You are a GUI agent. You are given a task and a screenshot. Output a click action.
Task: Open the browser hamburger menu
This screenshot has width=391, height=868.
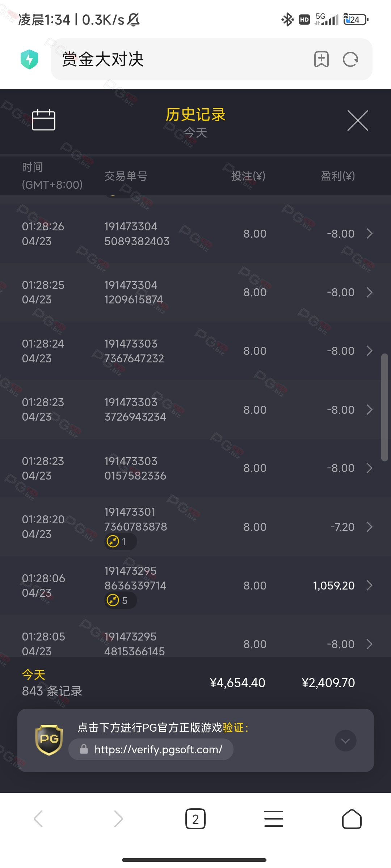[x=274, y=819]
